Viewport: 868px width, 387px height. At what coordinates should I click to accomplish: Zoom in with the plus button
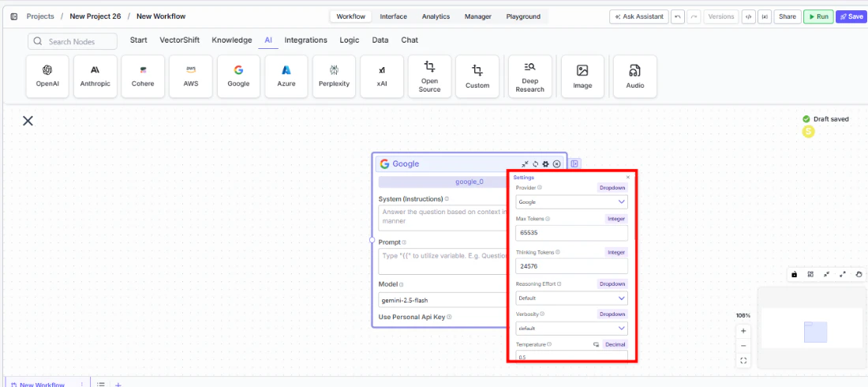tap(743, 331)
